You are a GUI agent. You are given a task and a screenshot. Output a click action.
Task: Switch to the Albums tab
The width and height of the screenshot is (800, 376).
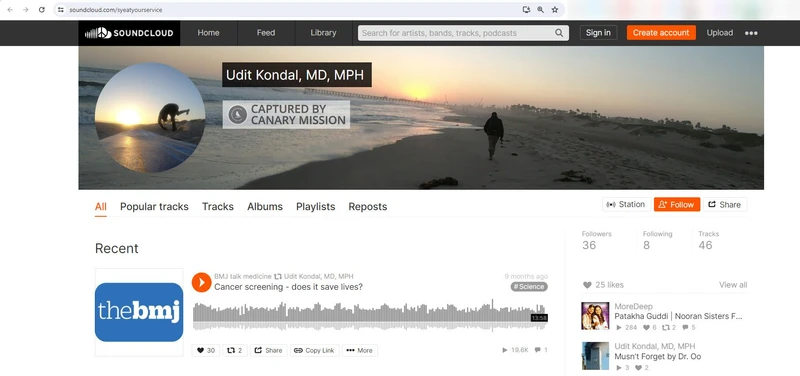tap(265, 207)
